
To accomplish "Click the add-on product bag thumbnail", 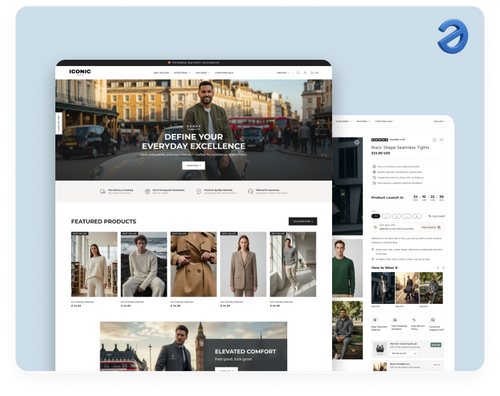I will 380,349.
